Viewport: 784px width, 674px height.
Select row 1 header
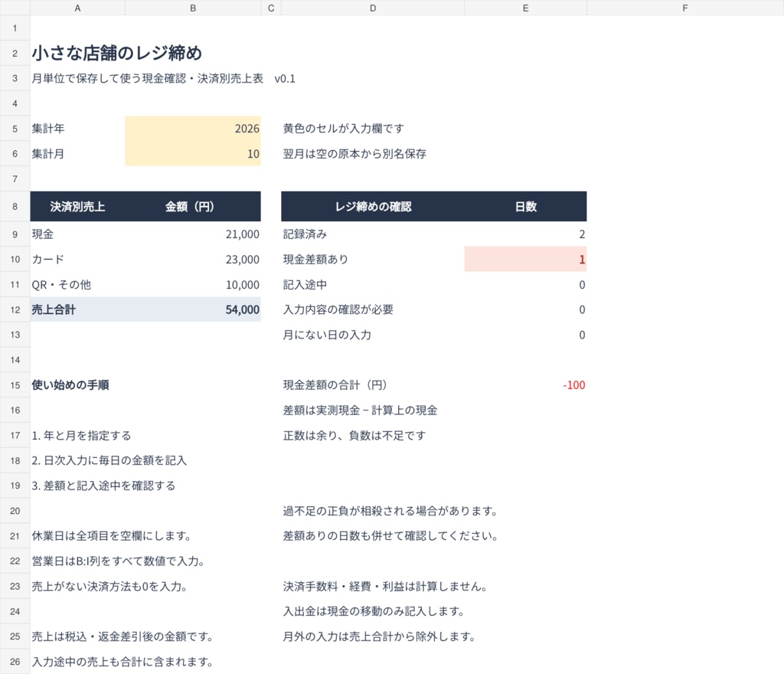pyautogui.click(x=15, y=28)
